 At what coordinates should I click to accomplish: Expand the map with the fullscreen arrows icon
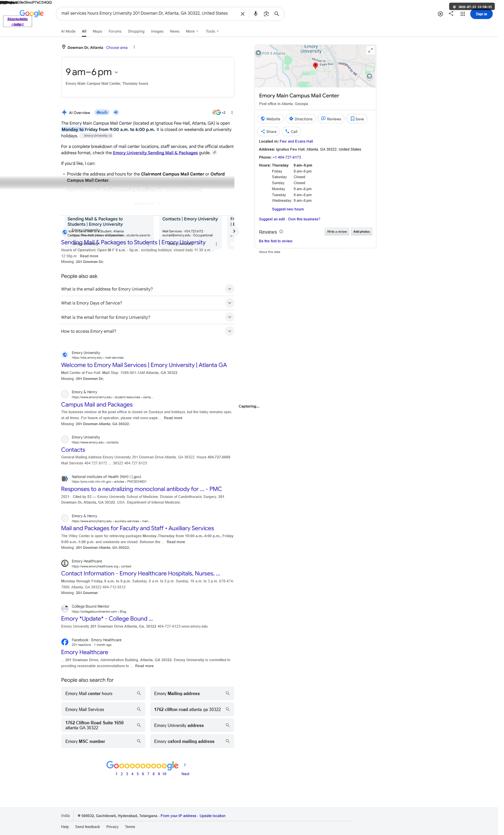[x=370, y=50]
